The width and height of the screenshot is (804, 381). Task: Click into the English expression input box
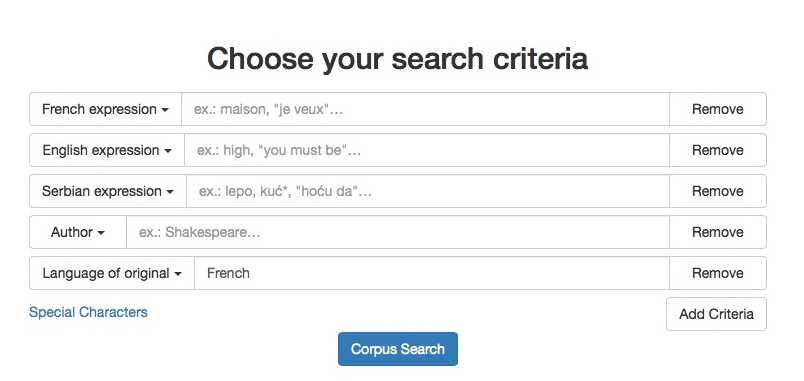point(427,150)
